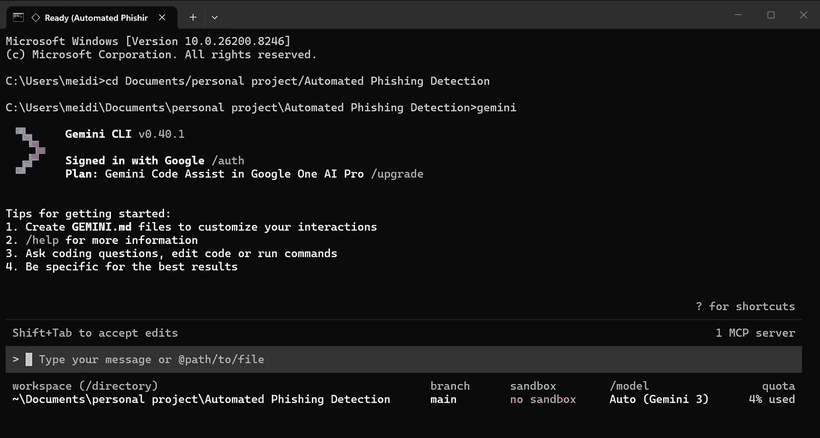Click 'Shift+Tab to accept edits' text
The width and height of the screenshot is (820, 438).
(95, 333)
